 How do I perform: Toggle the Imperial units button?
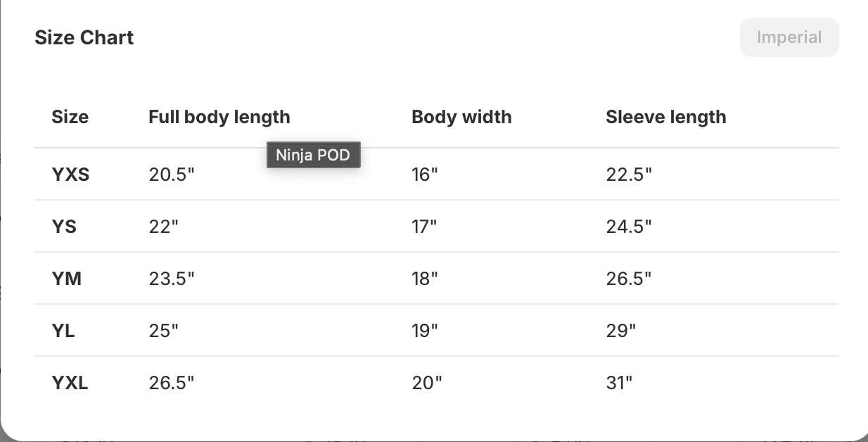pyautogui.click(x=789, y=37)
